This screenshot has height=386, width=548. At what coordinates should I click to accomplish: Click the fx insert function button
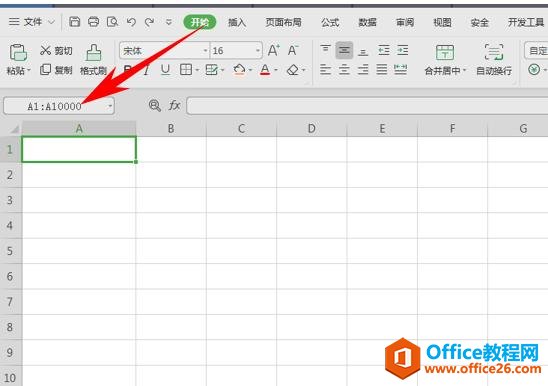174,105
